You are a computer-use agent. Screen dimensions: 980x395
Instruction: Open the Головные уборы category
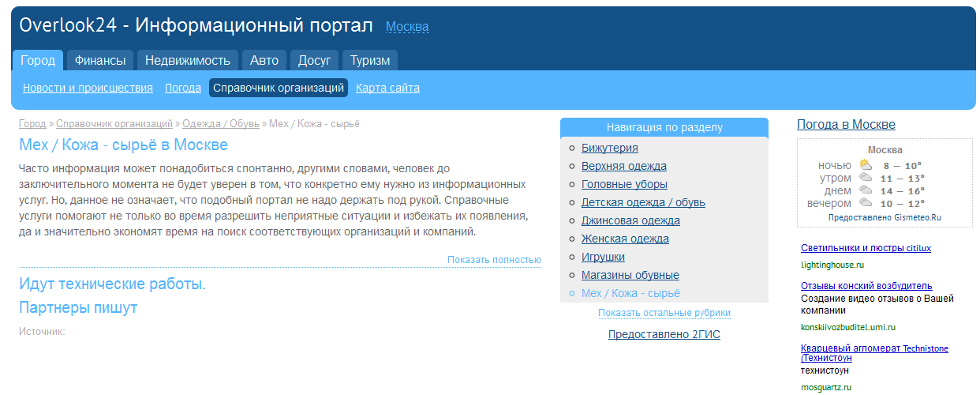(x=624, y=184)
